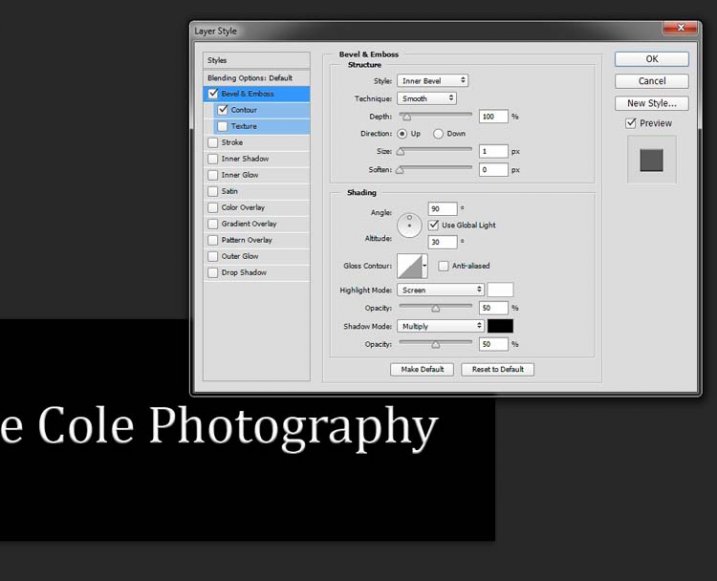The height and width of the screenshot is (581, 717).
Task: Toggle the Preview checkbox
Action: pos(631,123)
